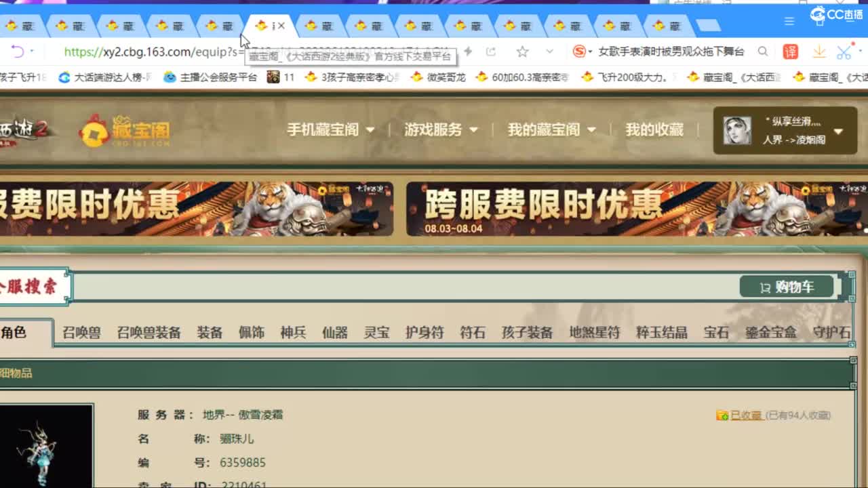Viewport: 868px width, 488px height.
Task: Click the browser back arrow icon
Action: (17, 52)
